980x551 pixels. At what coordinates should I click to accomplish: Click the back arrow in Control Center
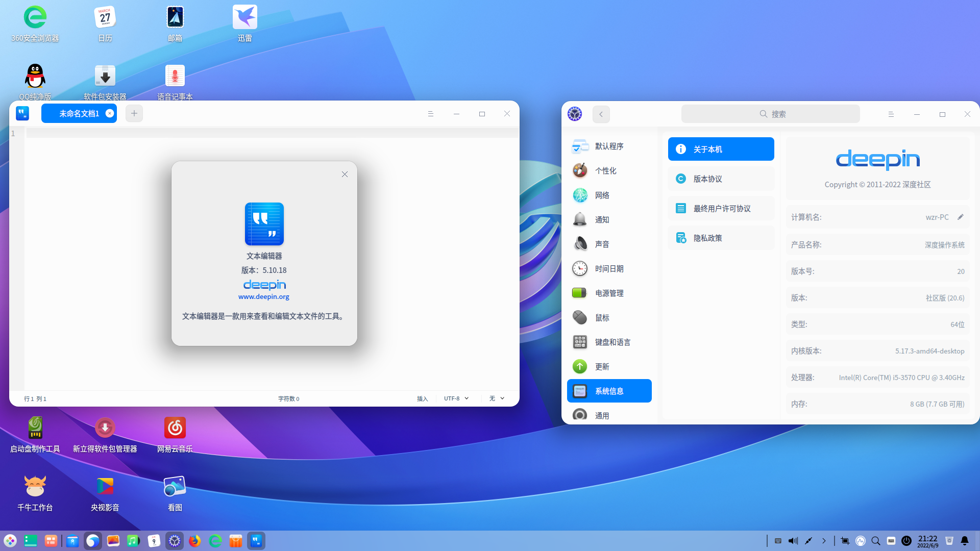click(x=601, y=114)
